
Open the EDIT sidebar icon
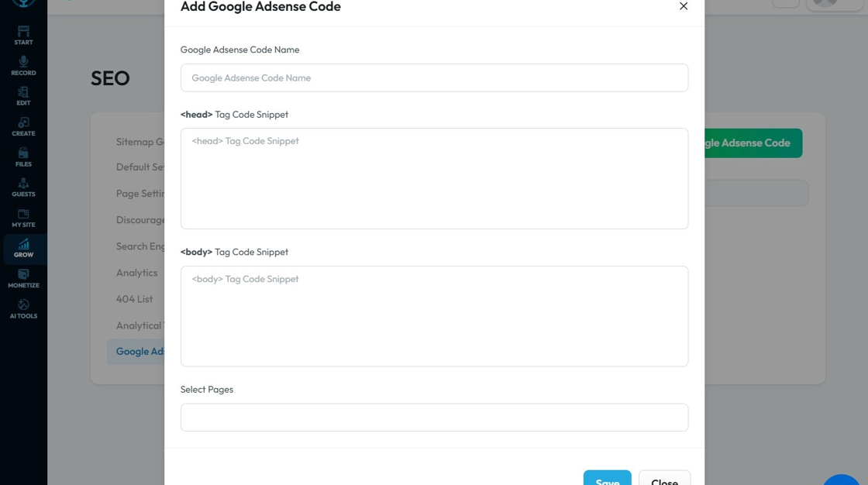tap(23, 96)
